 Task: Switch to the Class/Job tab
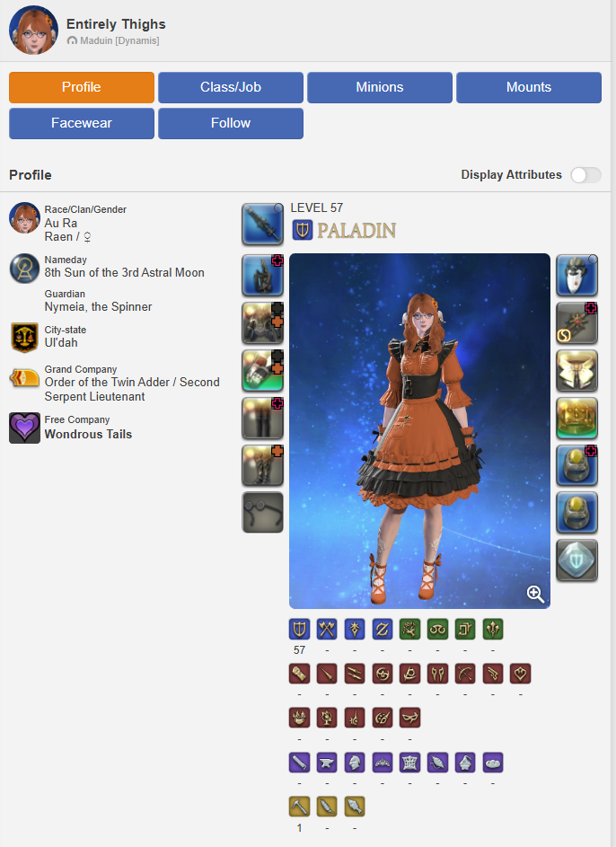pyautogui.click(x=231, y=87)
